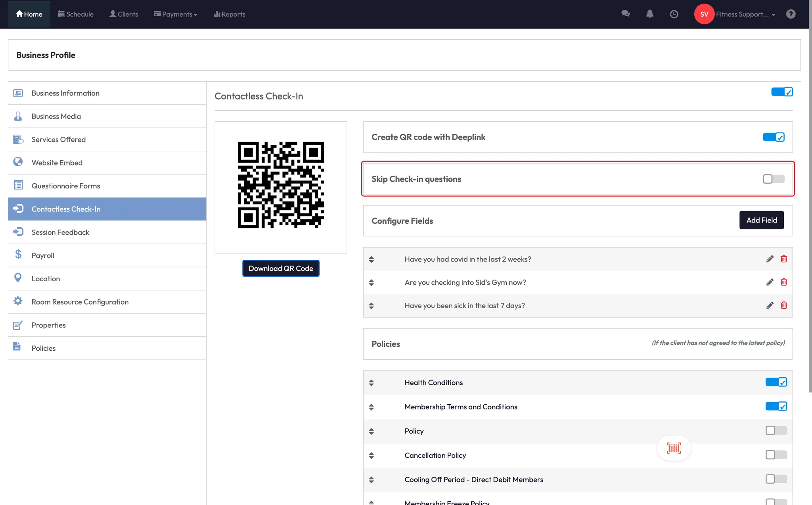Click the Add Field button
Screen dimensions: 812x505
(761, 220)
